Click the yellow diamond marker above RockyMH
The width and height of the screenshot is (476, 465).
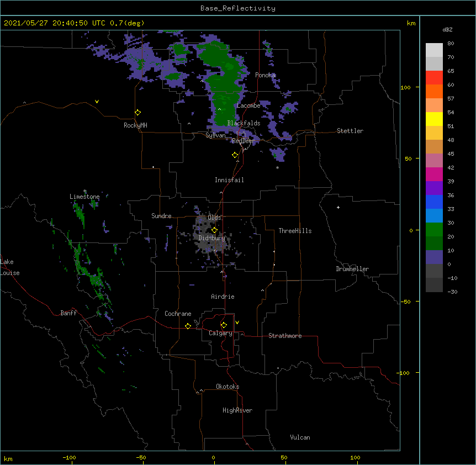[138, 113]
